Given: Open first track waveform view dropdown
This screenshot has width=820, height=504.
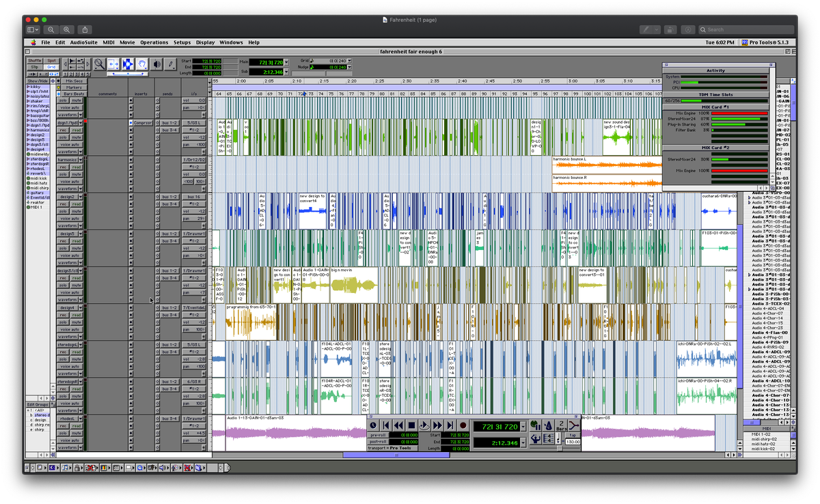Looking at the screenshot, I should coord(81,115).
